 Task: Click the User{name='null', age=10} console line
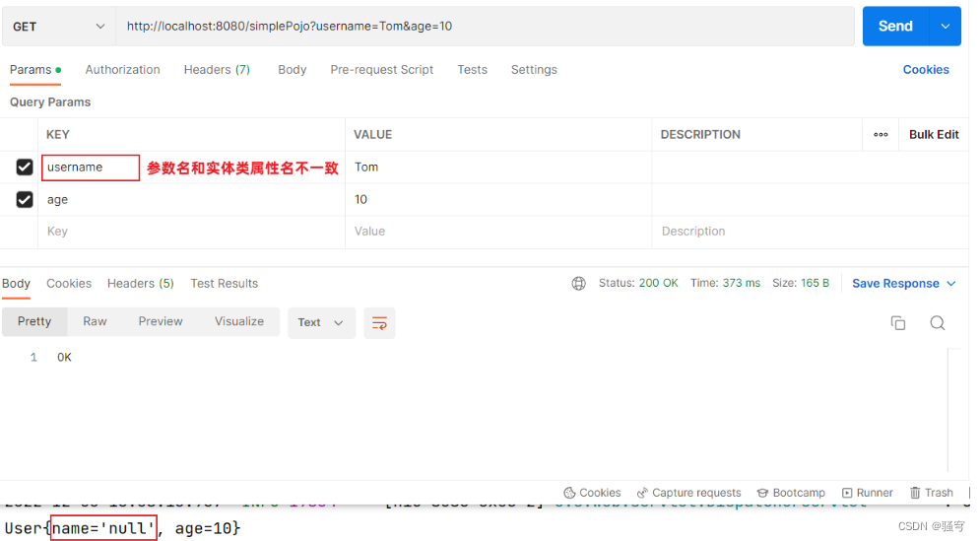click(x=122, y=528)
